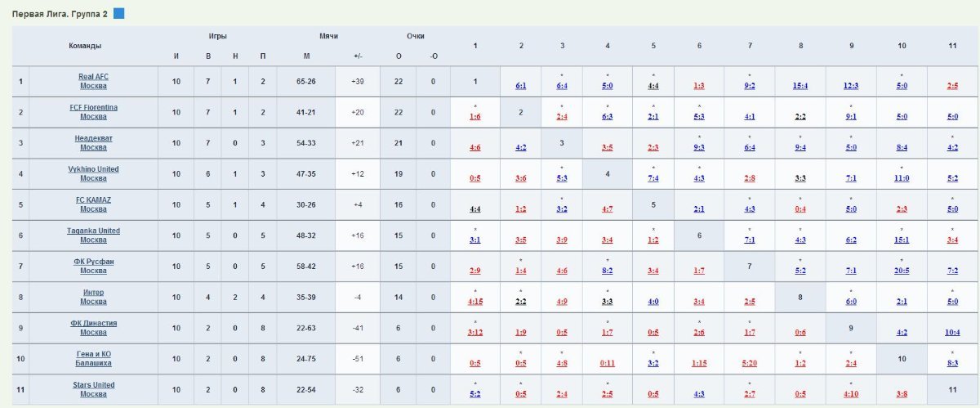Open the 20:5 score in ФК Русфан row

[x=902, y=271]
